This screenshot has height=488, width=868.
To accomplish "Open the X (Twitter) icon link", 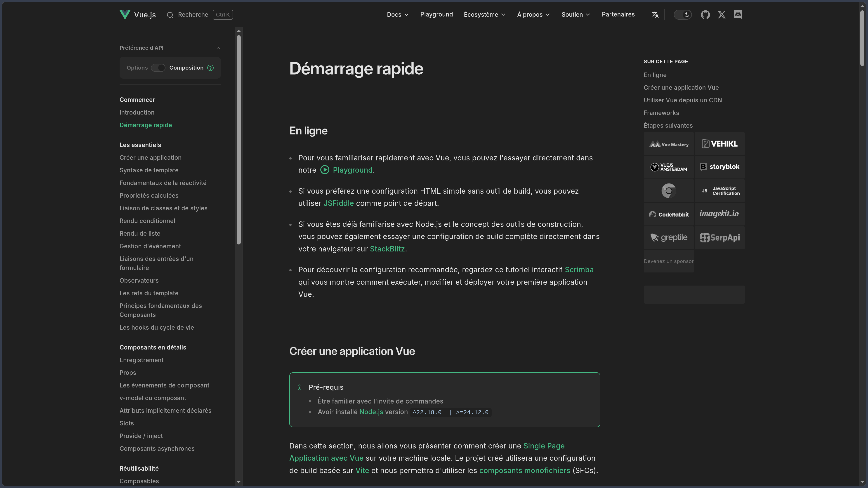I will pyautogui.click(x=722, y=14).
